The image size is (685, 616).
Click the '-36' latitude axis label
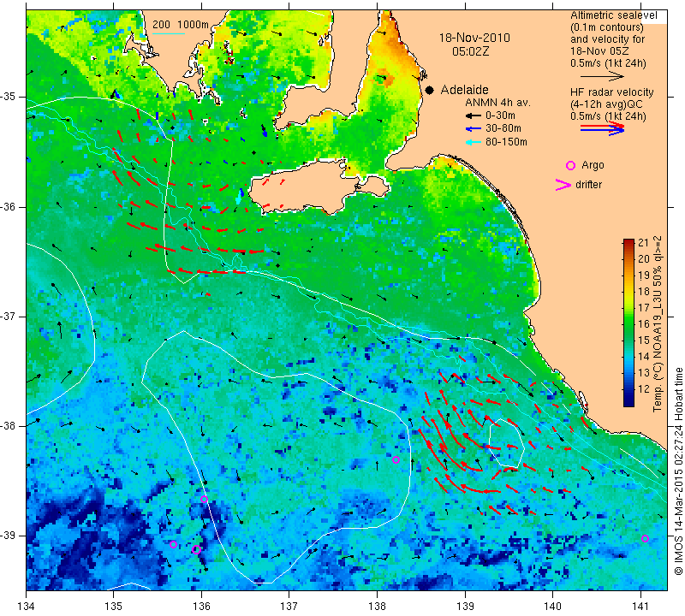coord(9,206)
